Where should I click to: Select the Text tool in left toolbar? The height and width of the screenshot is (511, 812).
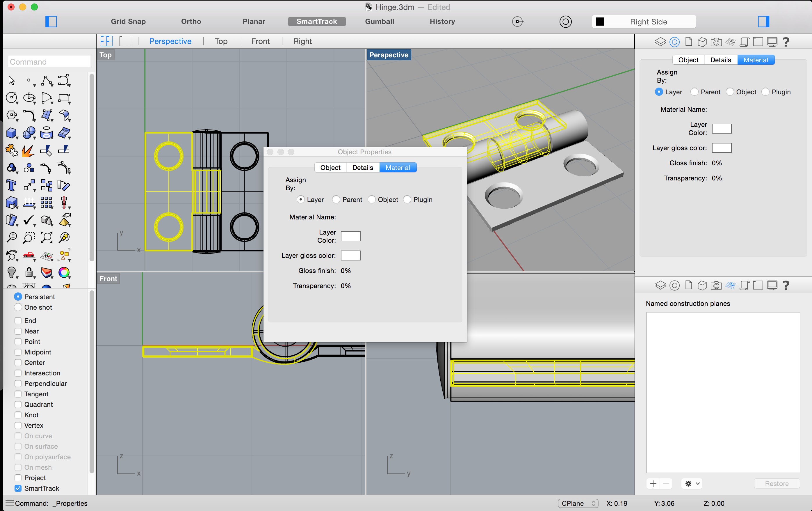[x=11, y=185]
